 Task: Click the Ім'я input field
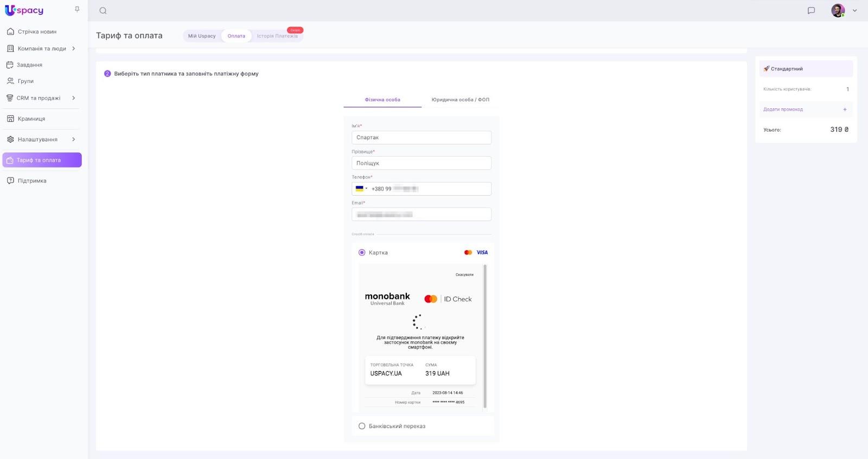tap(422, 138)
